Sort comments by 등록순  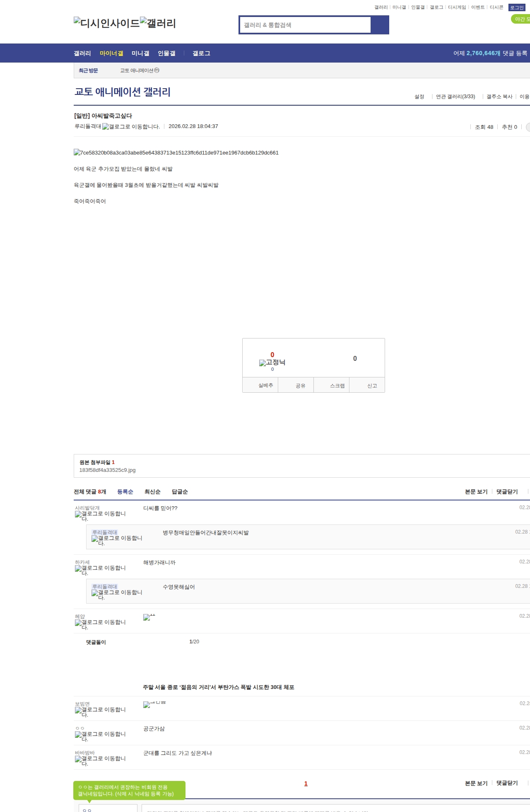[125, 492]
